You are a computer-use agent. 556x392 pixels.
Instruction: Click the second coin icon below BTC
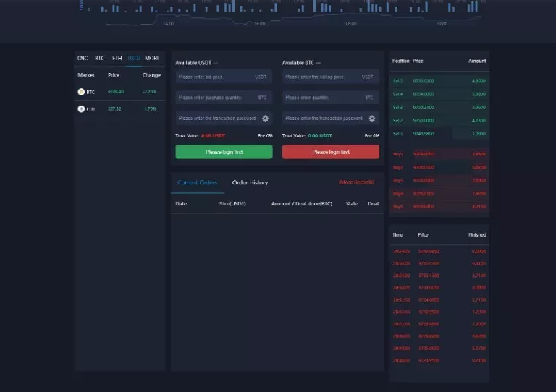point(81,108)
